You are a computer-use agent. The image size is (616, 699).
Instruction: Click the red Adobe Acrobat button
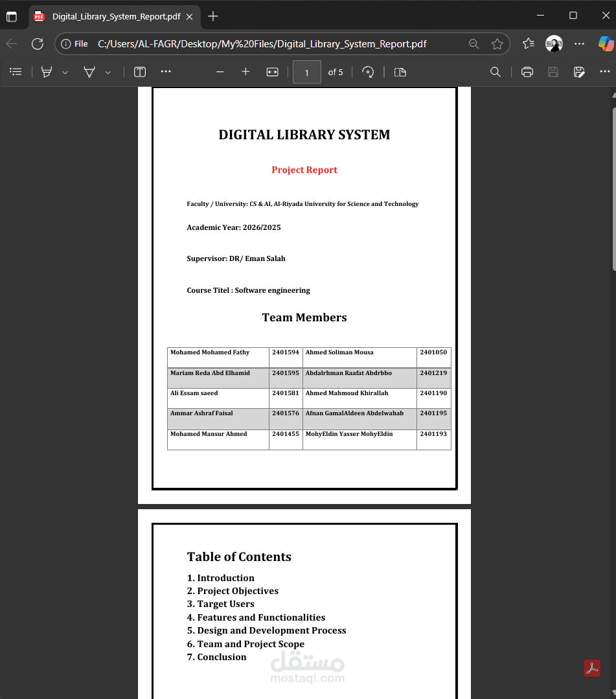592,669
